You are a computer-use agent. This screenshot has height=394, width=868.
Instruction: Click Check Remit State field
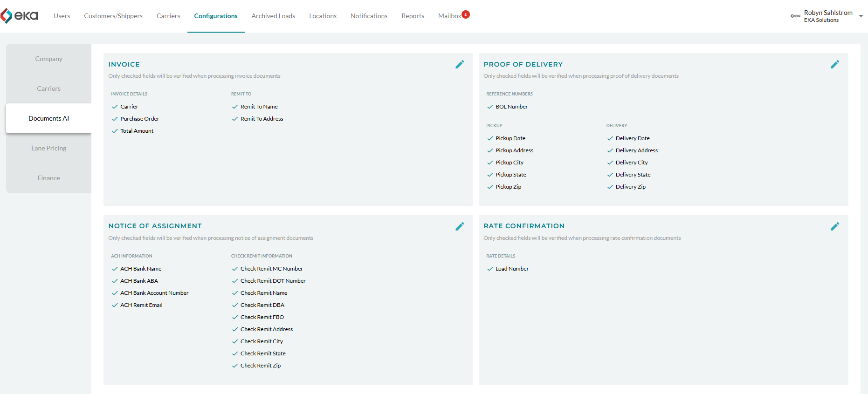(259, 353)
